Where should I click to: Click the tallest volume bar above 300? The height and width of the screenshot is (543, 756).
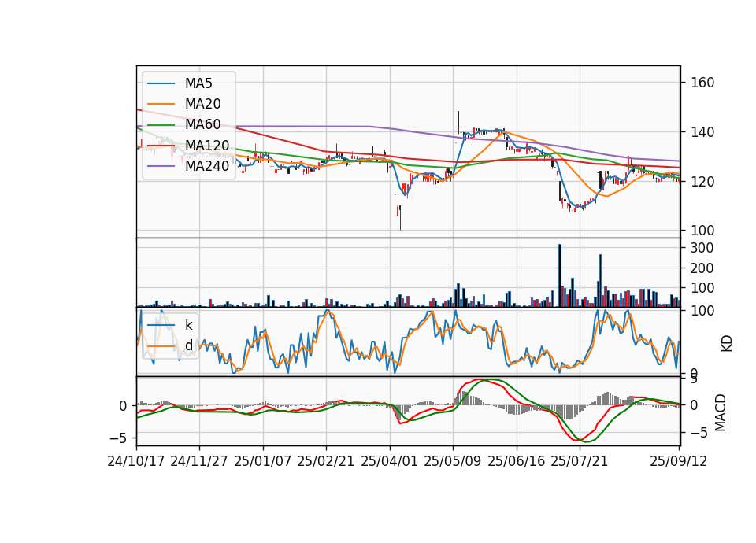(560, 275)
